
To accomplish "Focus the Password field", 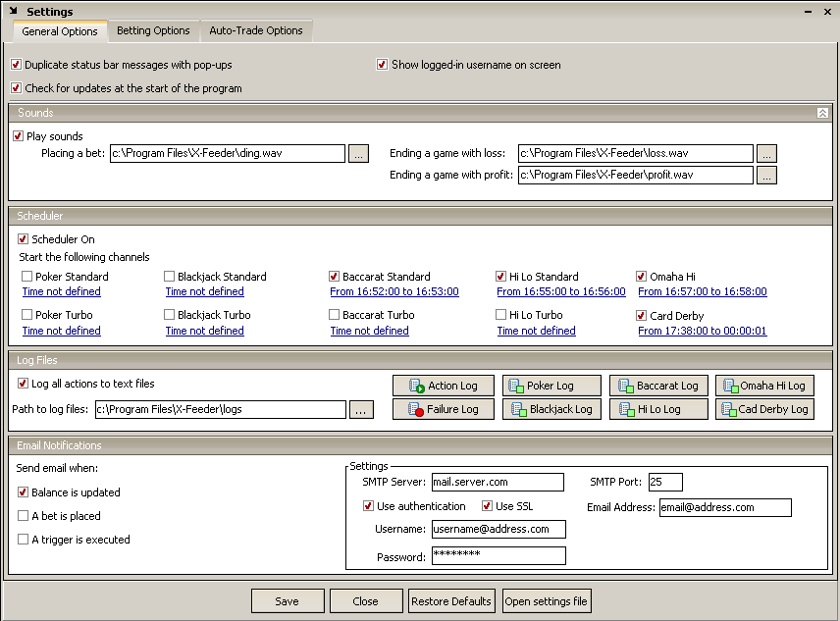I will tap(499, 555).
